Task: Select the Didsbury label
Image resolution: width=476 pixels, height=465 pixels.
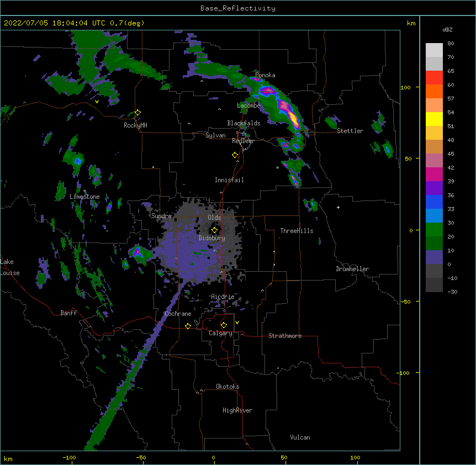Action: pos(212,238)
